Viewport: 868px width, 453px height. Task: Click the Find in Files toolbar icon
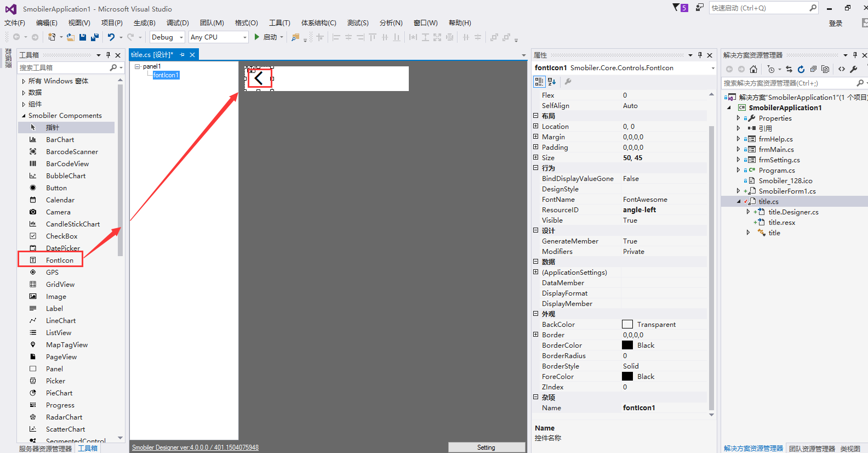tap(295, 37)
